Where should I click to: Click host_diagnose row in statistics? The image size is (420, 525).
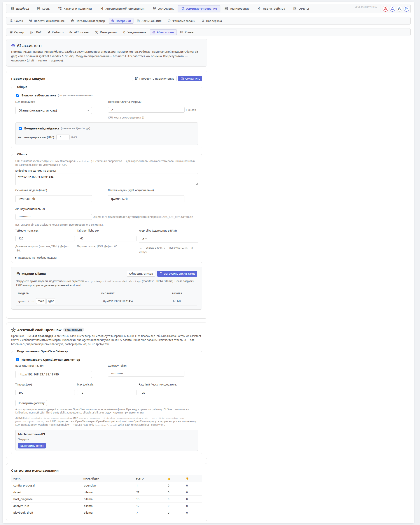[x=107, y=499]
